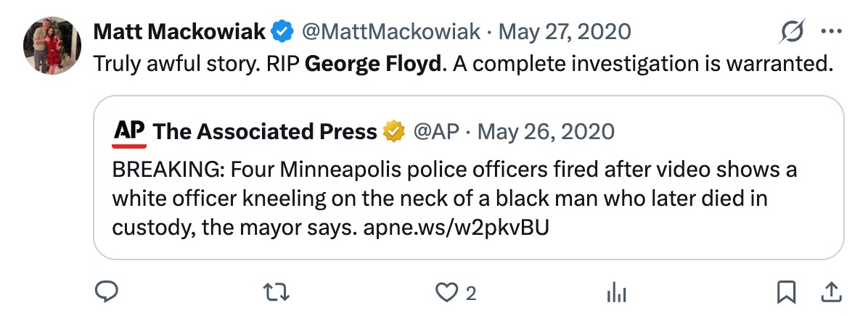Bookmark this tweet
This screenshot has height=316, width=868.
coord(785,292)
